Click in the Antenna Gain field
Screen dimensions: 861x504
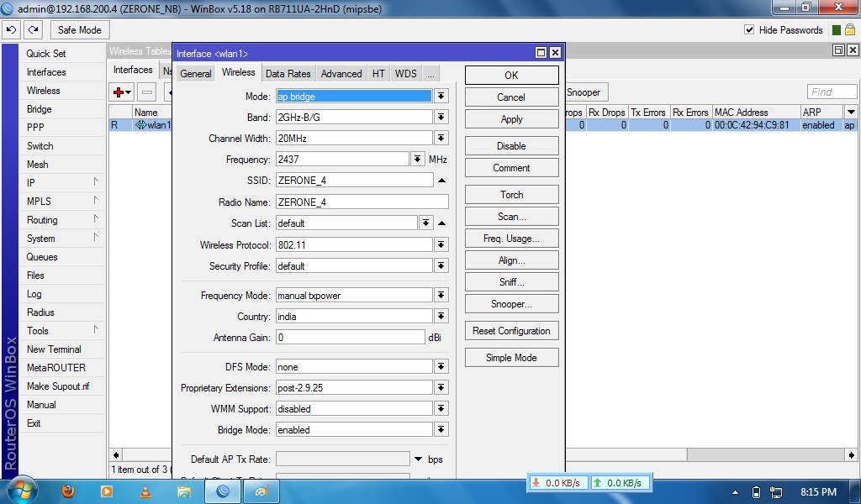[x=351, y=338]
